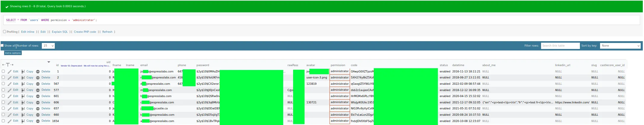Click the user-icon-3.png avatar cell
The width and height of the screenshot is (644, 125).
[x=317, y=78]
